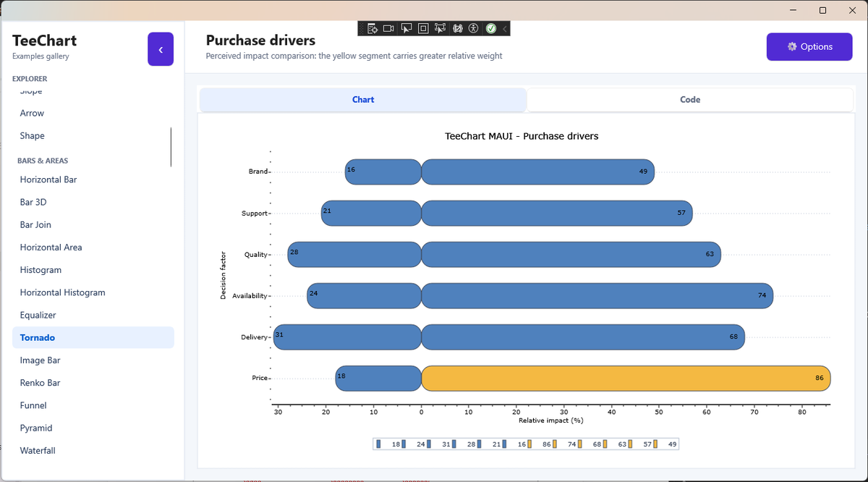Click the Relative impact (%) axis title

551,420
